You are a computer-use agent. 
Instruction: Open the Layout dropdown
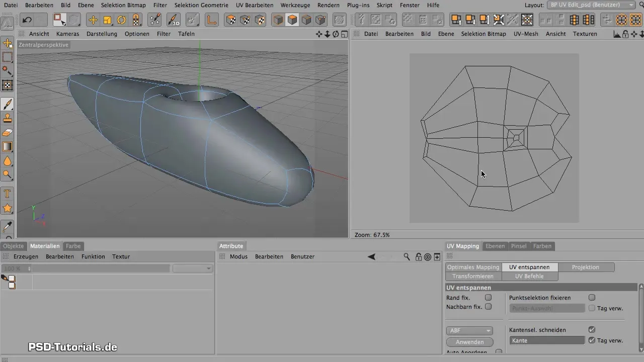point(591,5)
